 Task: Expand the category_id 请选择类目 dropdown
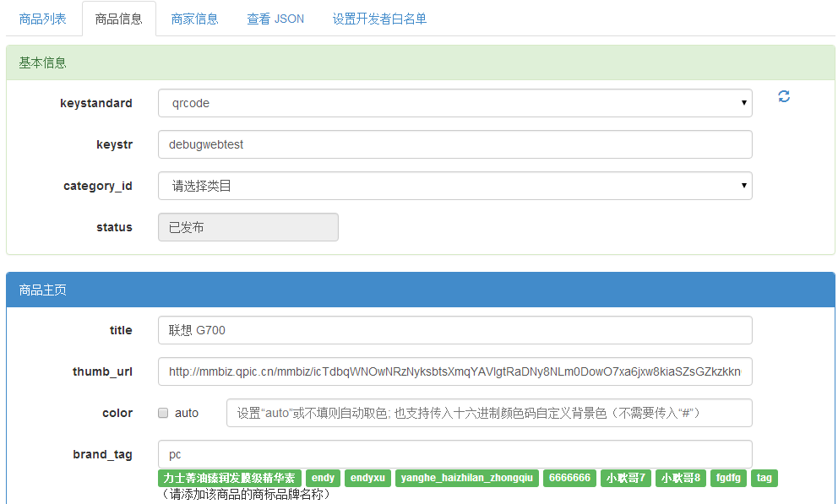point(454,186)
